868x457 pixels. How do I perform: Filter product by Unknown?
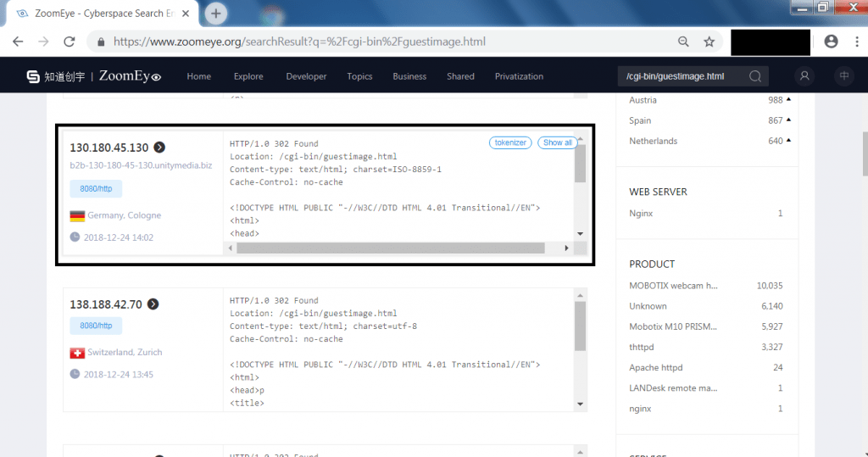pyautogui.click(x=648, y=306)
